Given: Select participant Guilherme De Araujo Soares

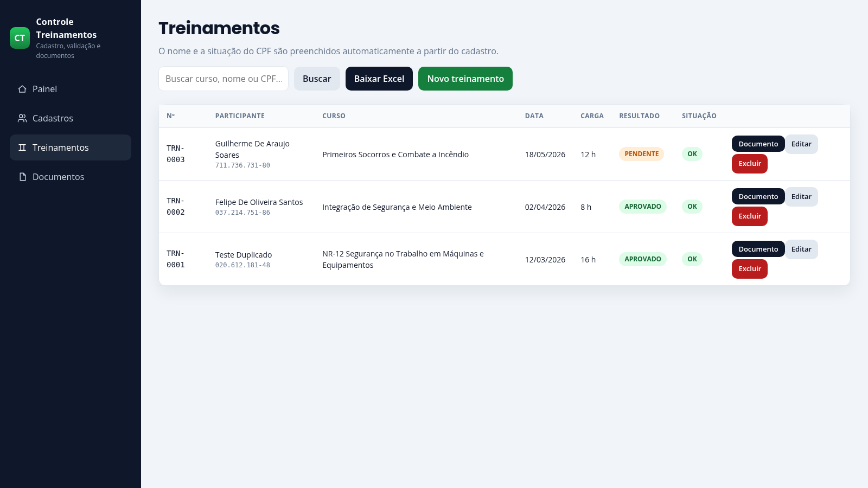Looking at the screenshot, I should [x=252, y=149].
